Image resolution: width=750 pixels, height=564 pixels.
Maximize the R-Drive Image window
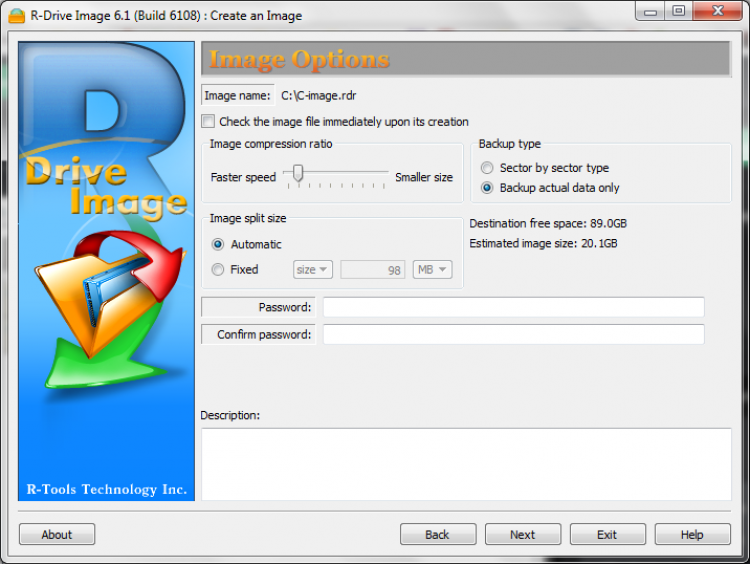678,11
